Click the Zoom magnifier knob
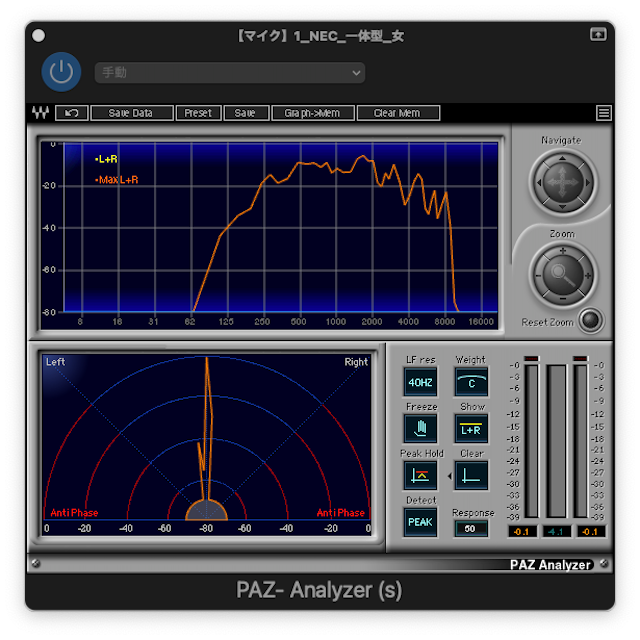 [562, 274]
